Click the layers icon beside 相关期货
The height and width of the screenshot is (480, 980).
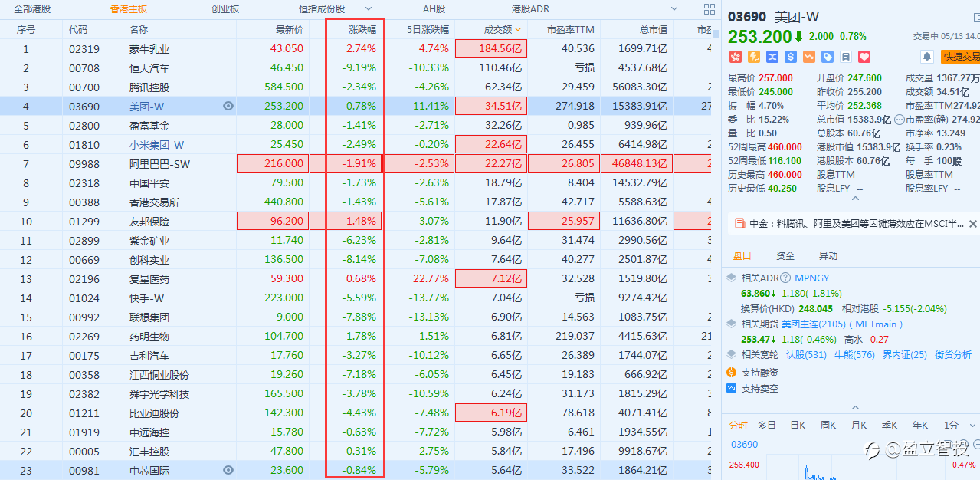click(732, 324)
